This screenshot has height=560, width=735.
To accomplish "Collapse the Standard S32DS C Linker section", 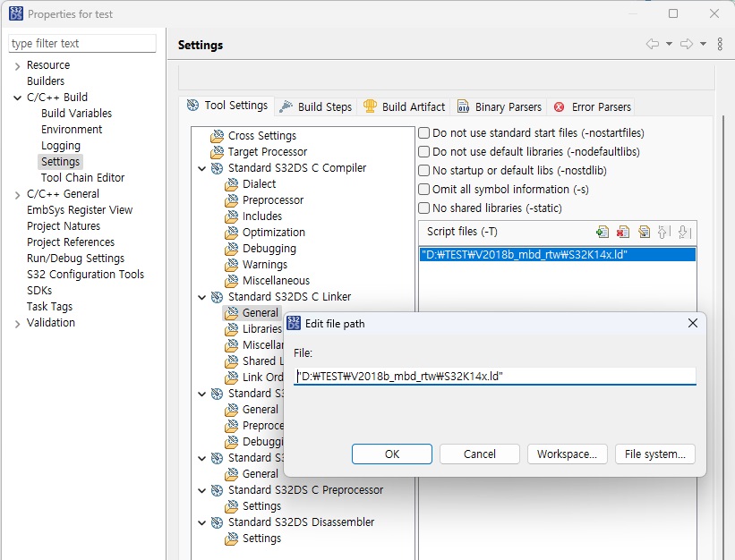I will 202,296.
